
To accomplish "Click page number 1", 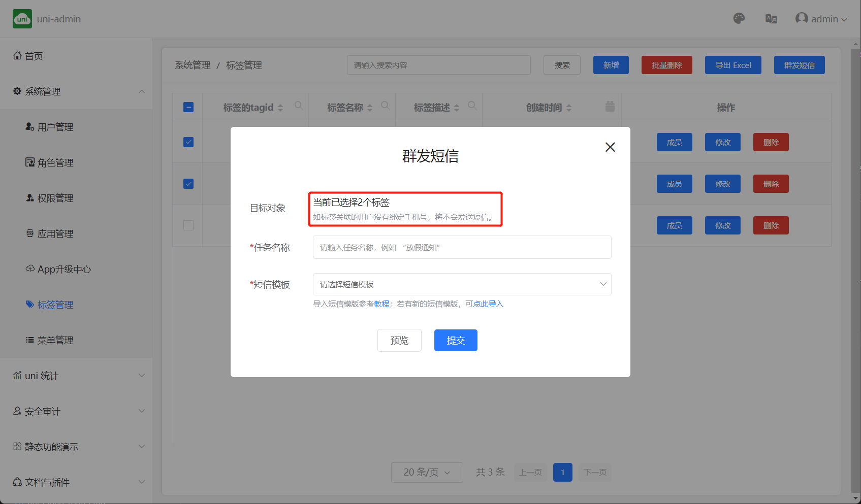I will coord(563,472).
